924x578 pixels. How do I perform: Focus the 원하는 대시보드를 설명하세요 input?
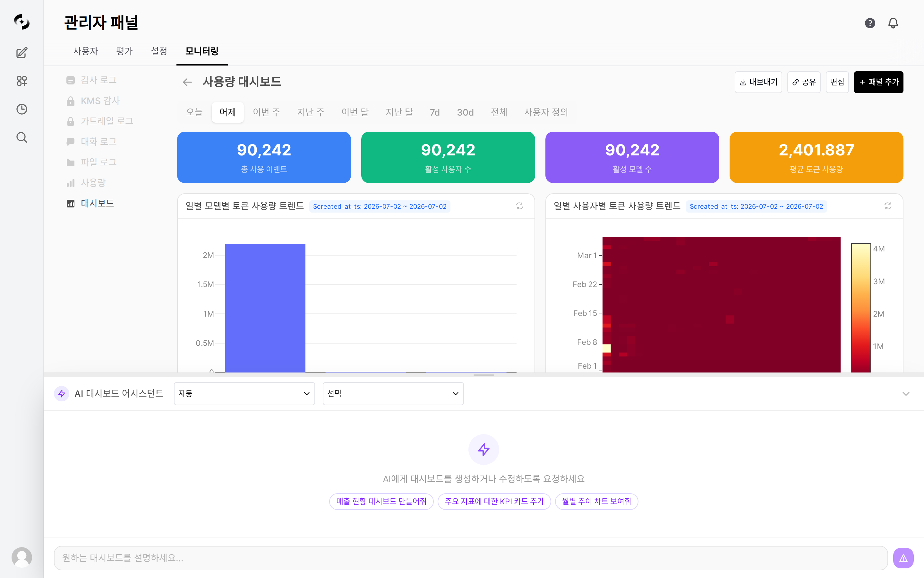470,558
